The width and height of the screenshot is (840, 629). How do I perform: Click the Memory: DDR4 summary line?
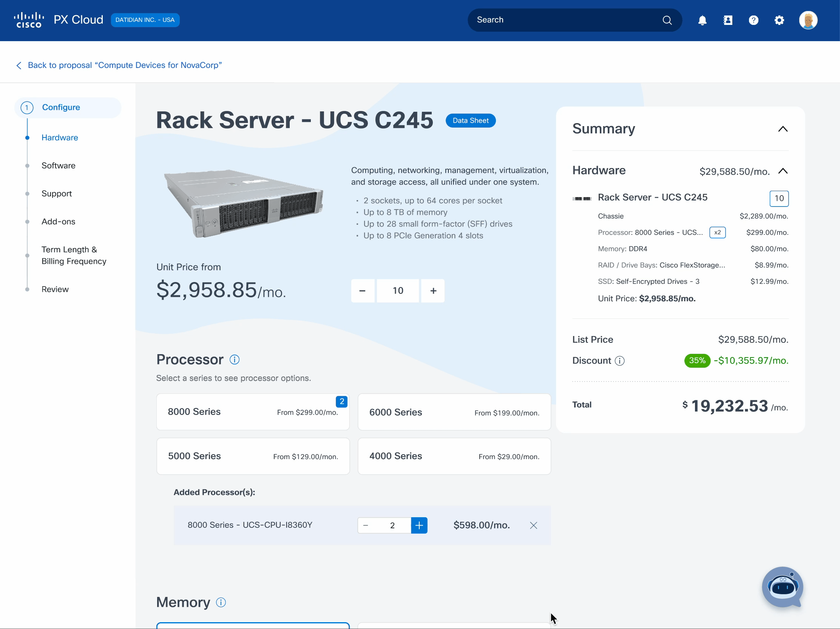click(693, 249)
